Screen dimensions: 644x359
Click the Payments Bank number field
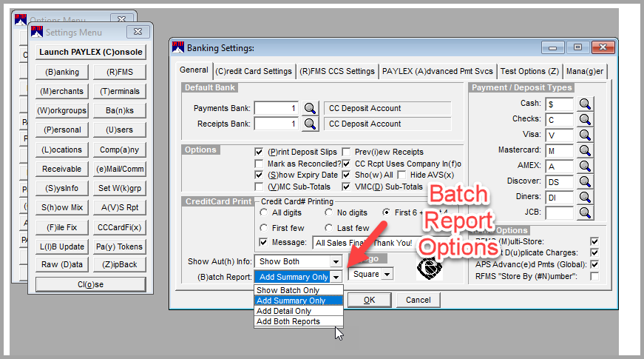pyautogui.click(x=275, y=108)
